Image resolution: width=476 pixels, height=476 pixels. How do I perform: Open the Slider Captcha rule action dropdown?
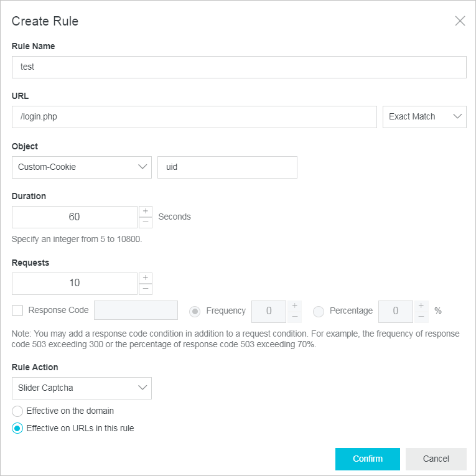coord(82,388)
